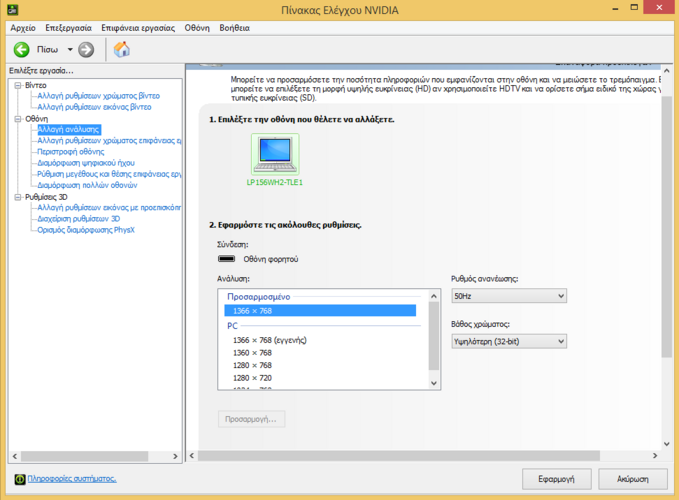This screenshot has width=679, height=500.
Task: Click main panel horizontal scroll right arrow
Action: click(655, 455)
